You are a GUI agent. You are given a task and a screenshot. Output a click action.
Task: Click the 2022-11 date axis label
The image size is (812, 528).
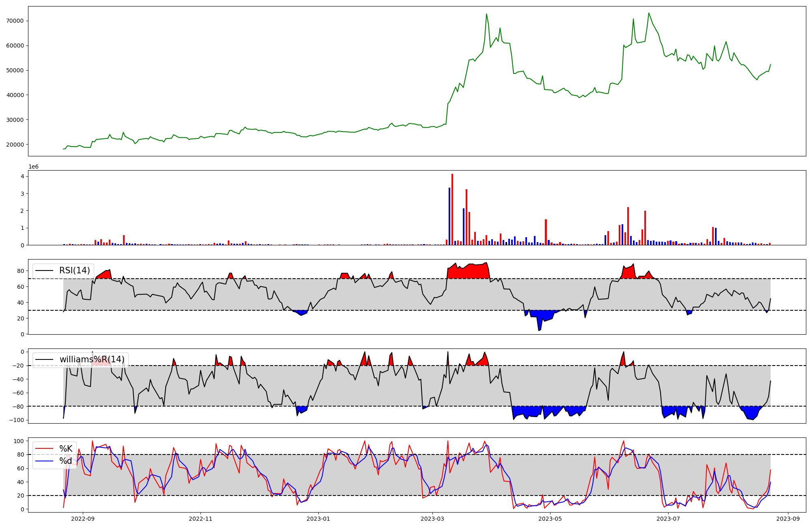201,519
